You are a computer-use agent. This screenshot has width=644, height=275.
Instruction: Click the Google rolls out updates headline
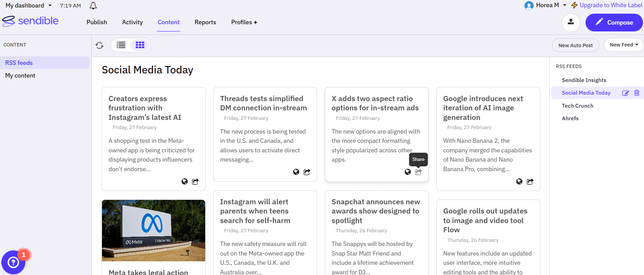click(x=485, y=220)
